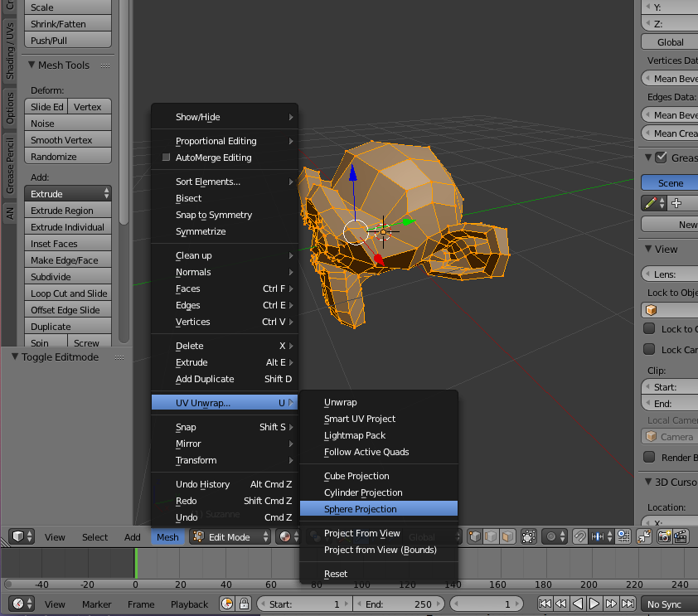
Task: Click the Inset Faces button
Action: coord(68,244)
